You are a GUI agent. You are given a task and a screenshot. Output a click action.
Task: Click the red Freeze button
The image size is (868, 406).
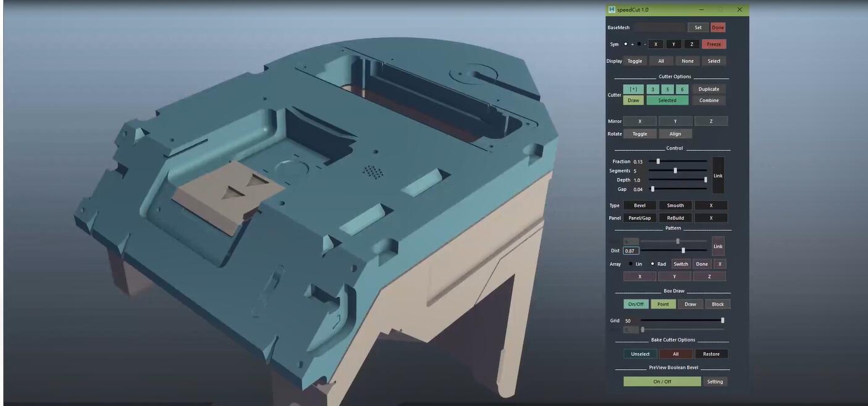(x=714, y=44)
